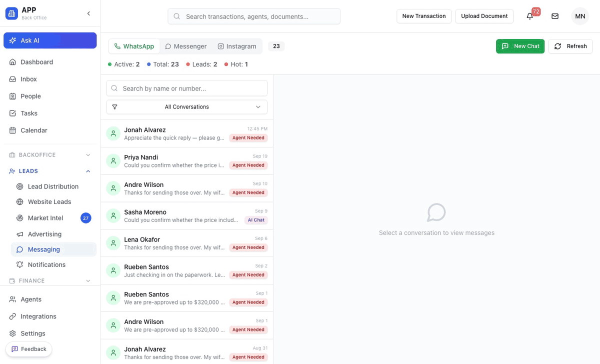Viewport: 600px width, 364px height.
Task: Click the AI Chat tag on Sasha Moreno
Action: (256, 220)
